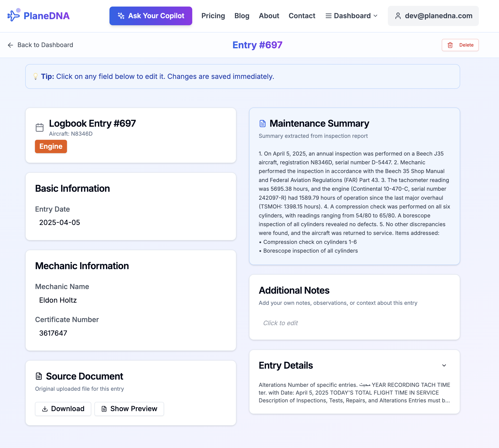Click the PlaneDNA airplane logo icon
Image resolution: width=499 pixels, height=448 pixels.
[14, 15]
